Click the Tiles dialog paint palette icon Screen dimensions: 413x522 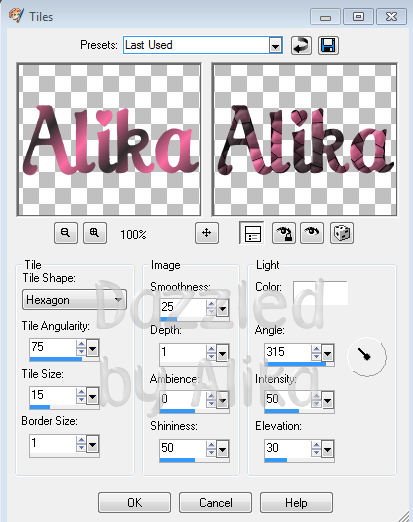[16, 15]
